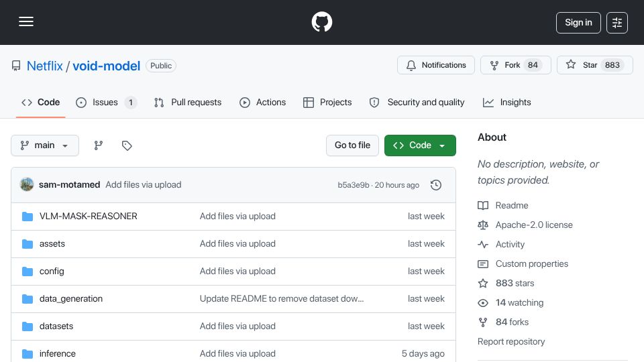Screen dimensions: 644x362
Task: Open the Netflix organization link
Action: (x=45, y=66)
